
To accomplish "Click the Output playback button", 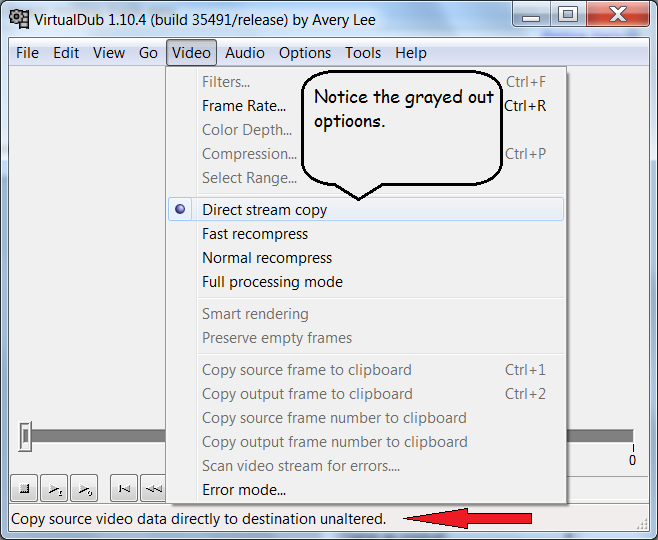I will click(84, 488).
